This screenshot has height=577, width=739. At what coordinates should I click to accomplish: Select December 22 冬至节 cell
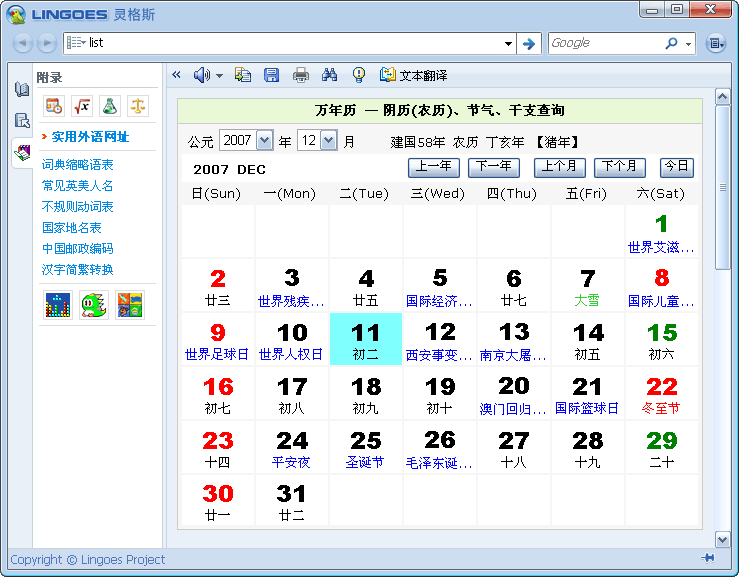(662, 394)
